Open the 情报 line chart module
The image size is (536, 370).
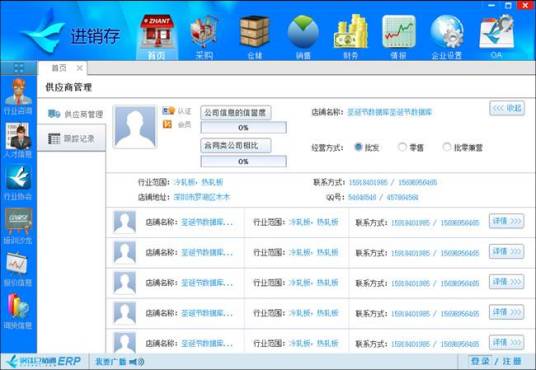399,36
